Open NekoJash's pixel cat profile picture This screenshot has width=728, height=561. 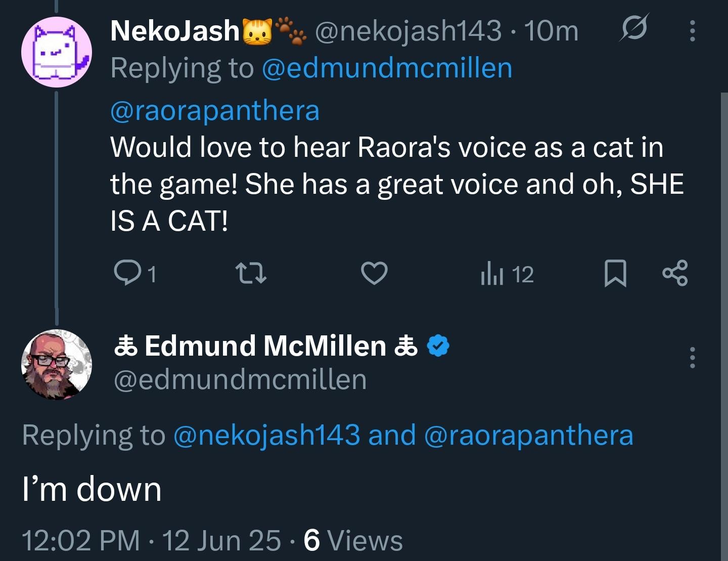pyautogui.click(x=56, y=52)
